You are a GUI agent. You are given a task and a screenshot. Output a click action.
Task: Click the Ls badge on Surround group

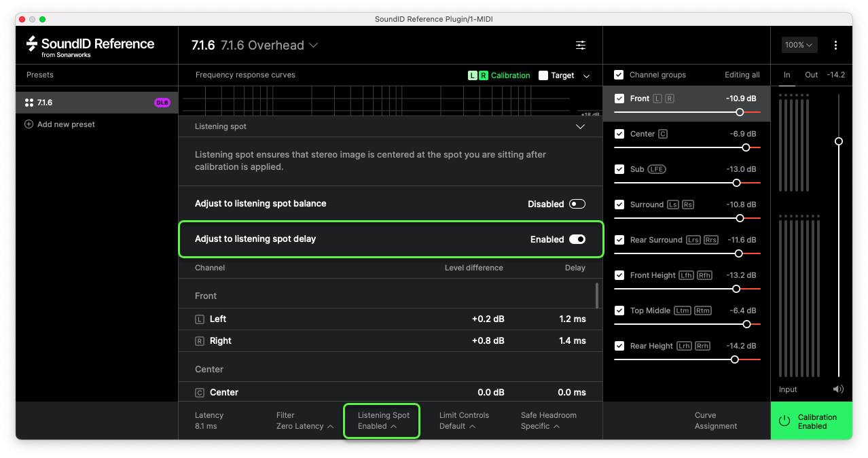[672, 205]
